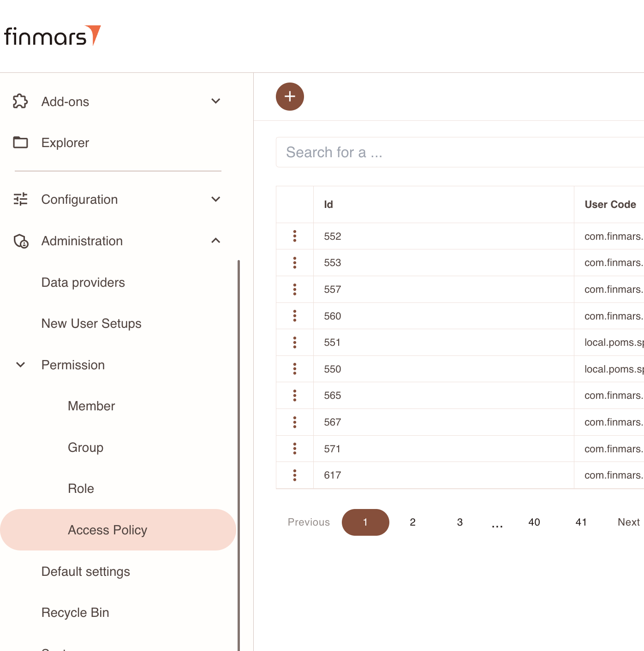Image resolution: width=644 pixels, height=651 pixels.
Task: Collapse the Permission submenu chevron
Action: pos(21,365)
